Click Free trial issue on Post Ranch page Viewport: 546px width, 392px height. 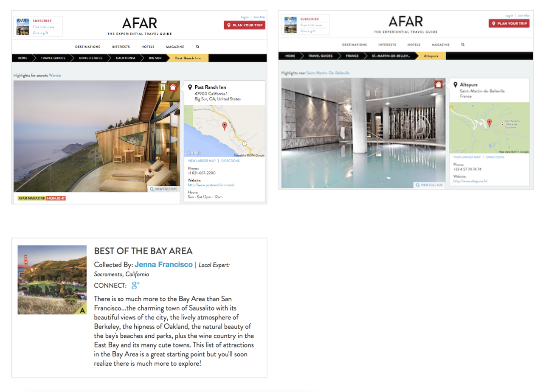click(44, 27)
